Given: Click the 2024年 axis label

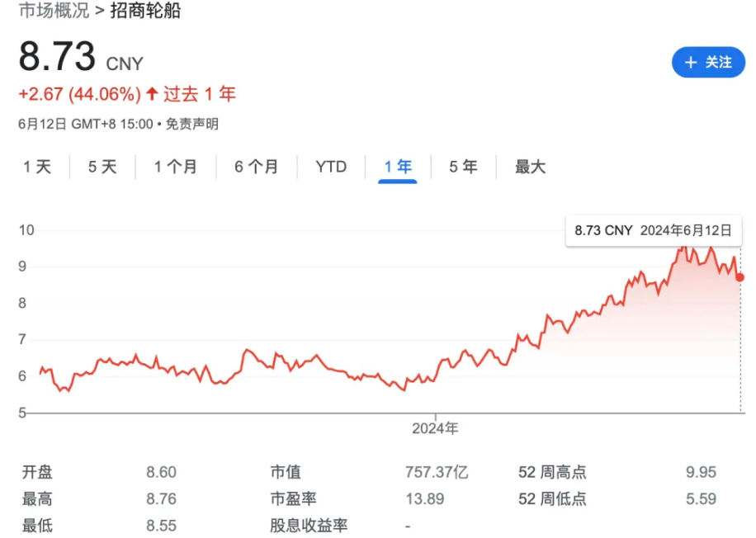Looking at the screenshot, I should 435,428.
